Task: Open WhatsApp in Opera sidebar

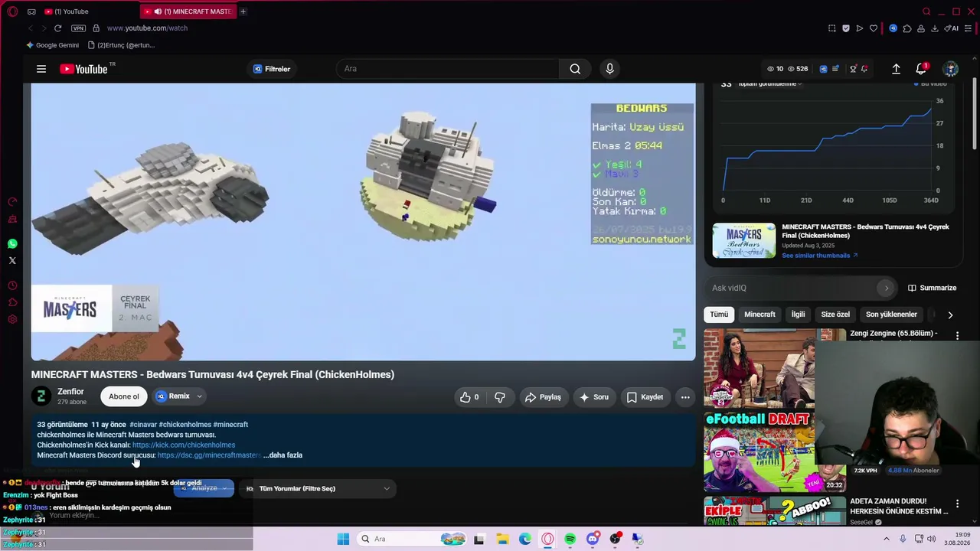Action: 12,244
